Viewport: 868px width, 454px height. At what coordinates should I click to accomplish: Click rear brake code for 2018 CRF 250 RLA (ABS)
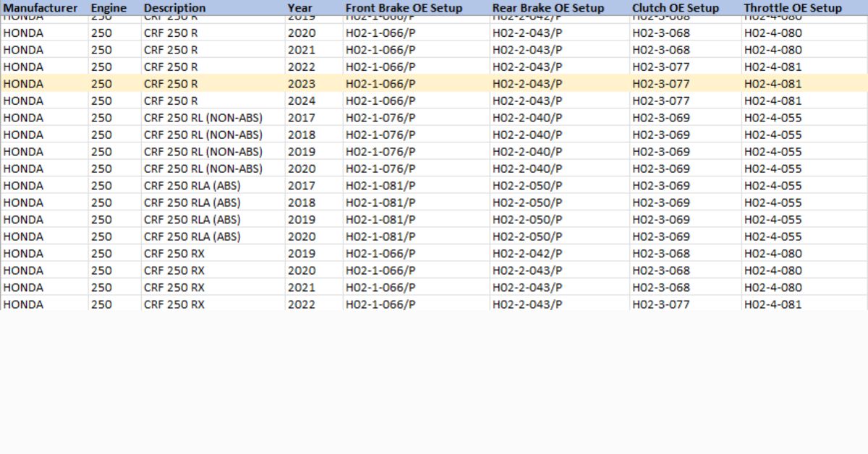click(527, 202)
